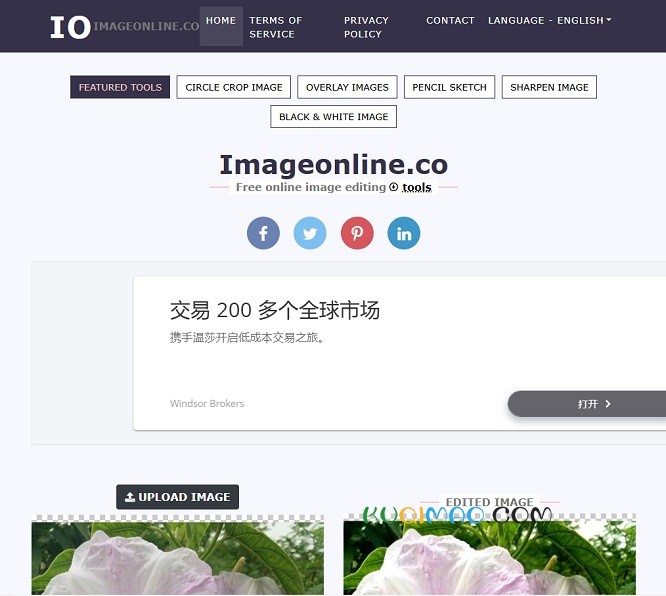Click the ad headline 交易 200 多个全球市场
The width and height of the screenshot is (666, 596).
pos(275,310)
